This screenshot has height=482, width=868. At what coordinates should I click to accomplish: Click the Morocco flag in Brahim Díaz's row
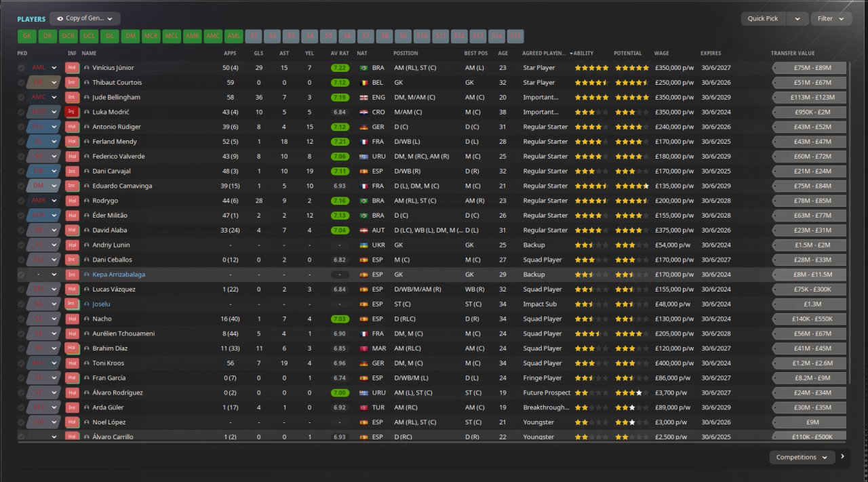point(363,348)
